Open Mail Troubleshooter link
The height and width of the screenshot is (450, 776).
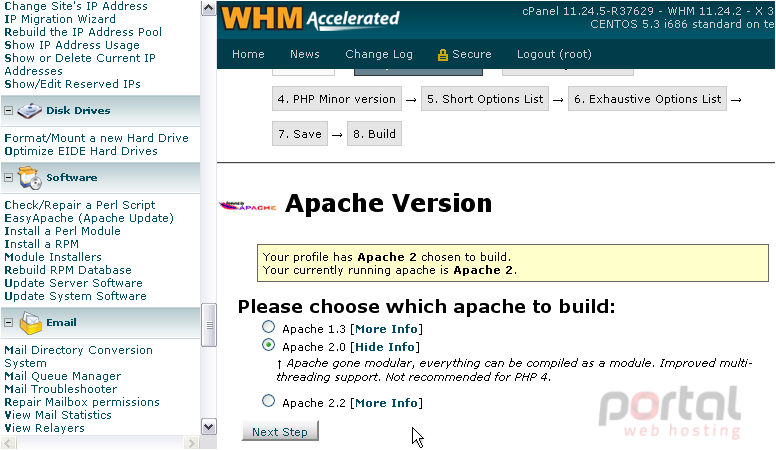60,389
